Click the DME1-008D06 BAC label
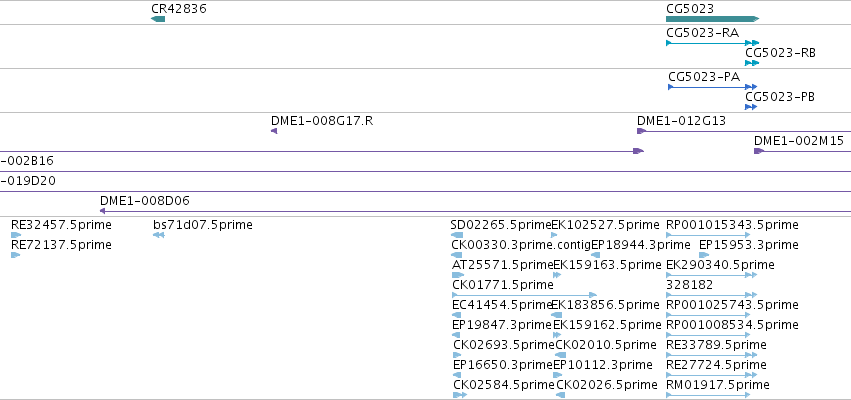This screenshot has height=400, width=851. 145,201
